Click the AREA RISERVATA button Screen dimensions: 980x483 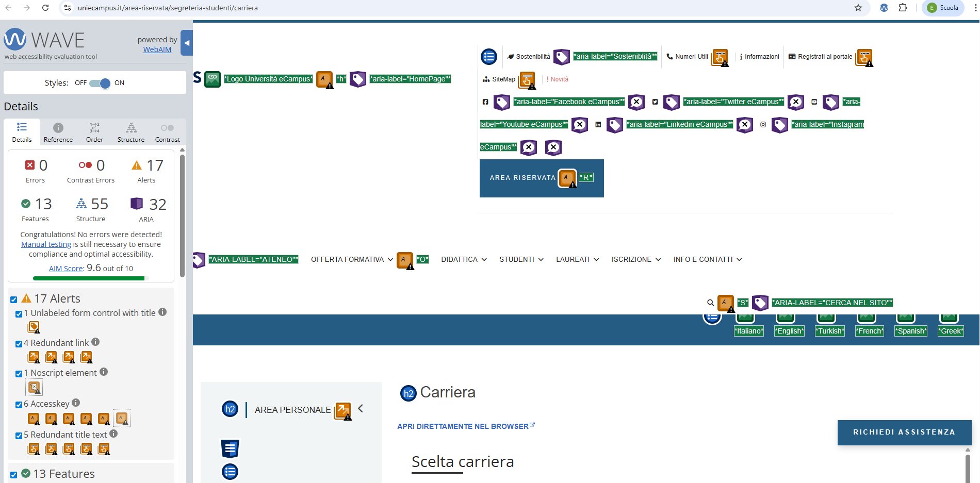point(542,178)
